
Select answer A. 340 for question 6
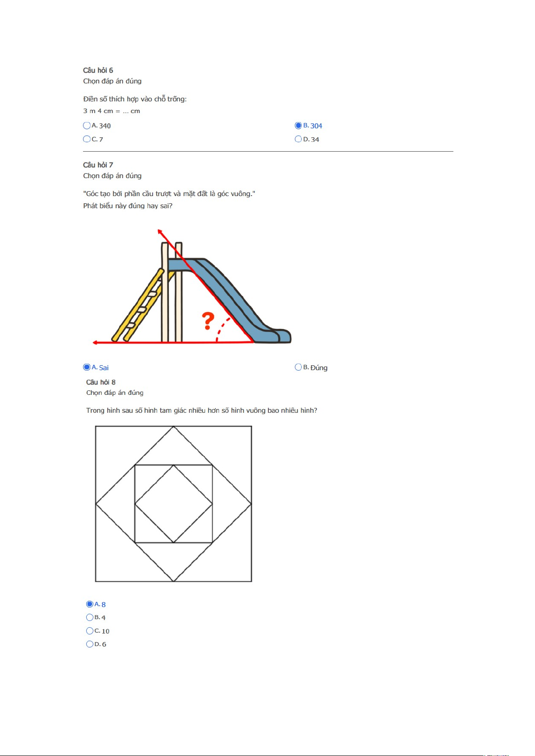(x=87, y=126)
